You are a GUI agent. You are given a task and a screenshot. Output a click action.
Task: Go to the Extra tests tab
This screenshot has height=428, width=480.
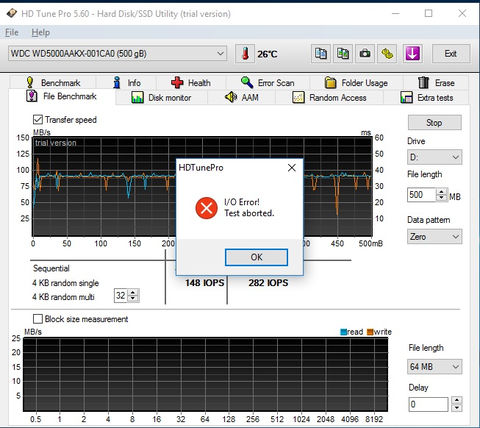click(x=427, y=98)
